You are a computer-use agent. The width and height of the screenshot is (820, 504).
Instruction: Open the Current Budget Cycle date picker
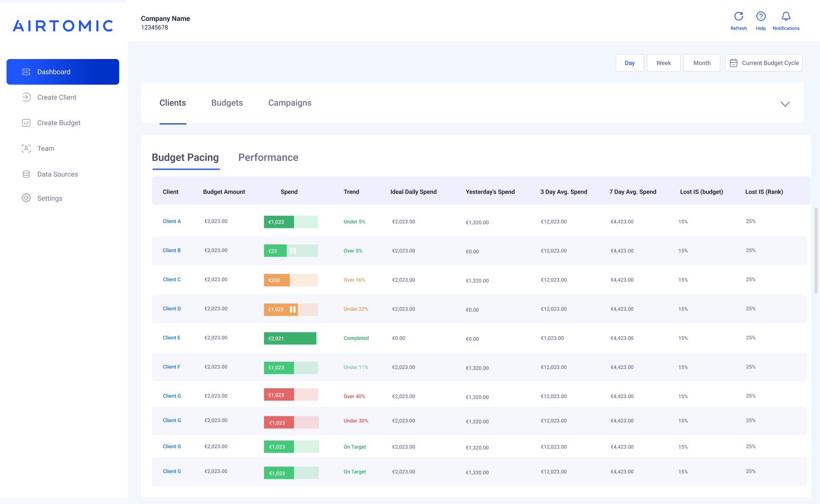coord(764,63)
